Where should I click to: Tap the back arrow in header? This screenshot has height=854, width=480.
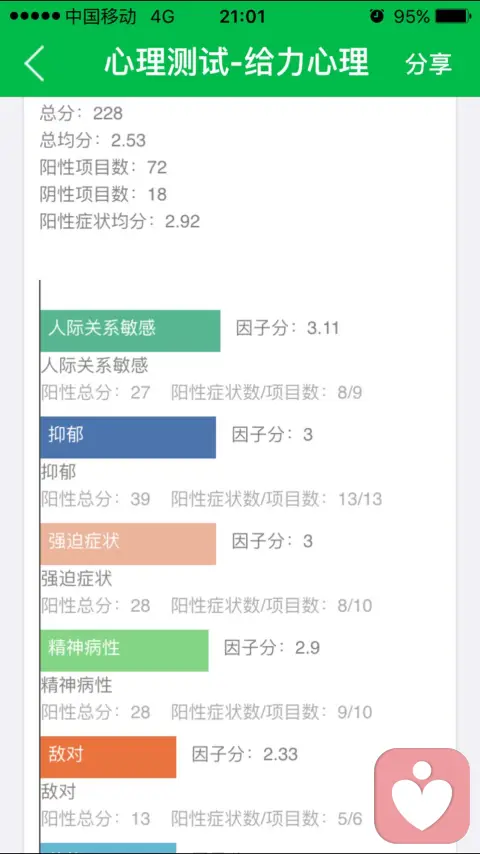tap(34, 63)
